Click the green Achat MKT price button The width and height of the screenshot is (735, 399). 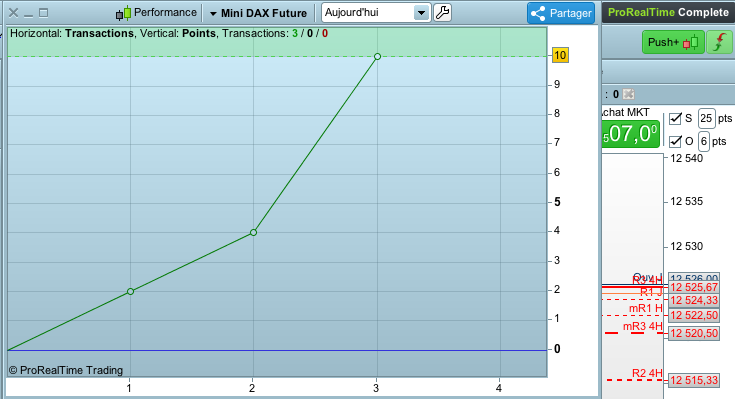(631, 134)
